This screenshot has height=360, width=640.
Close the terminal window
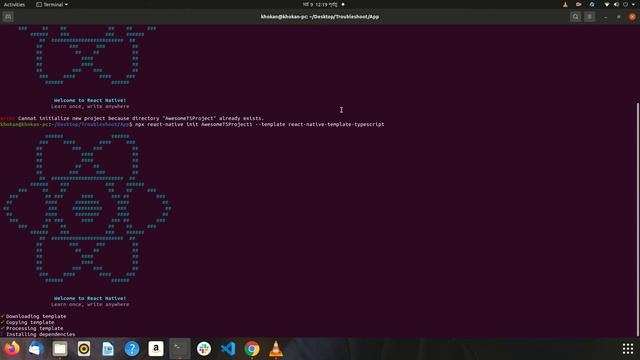632,17
